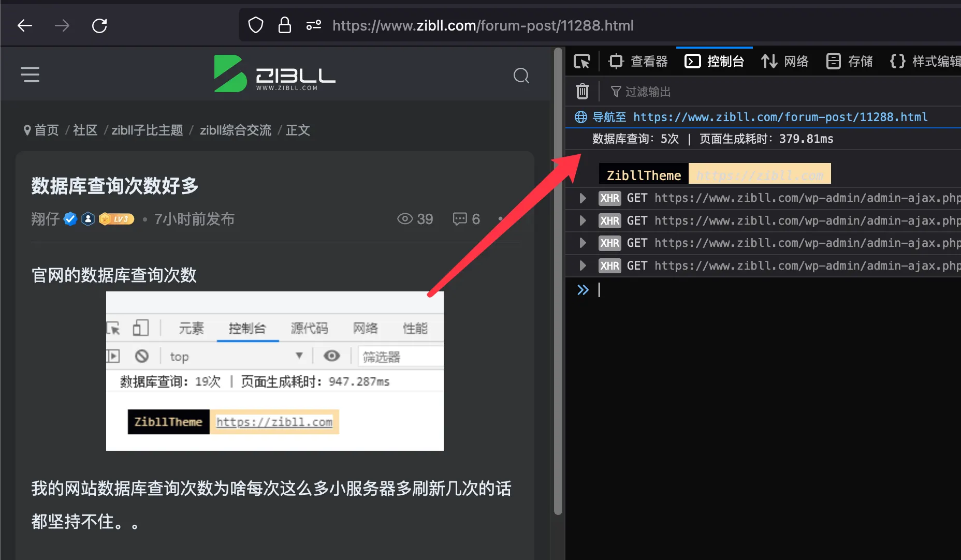
Task: Switch to the 控制台 console tab
Action: pos(715,61)
